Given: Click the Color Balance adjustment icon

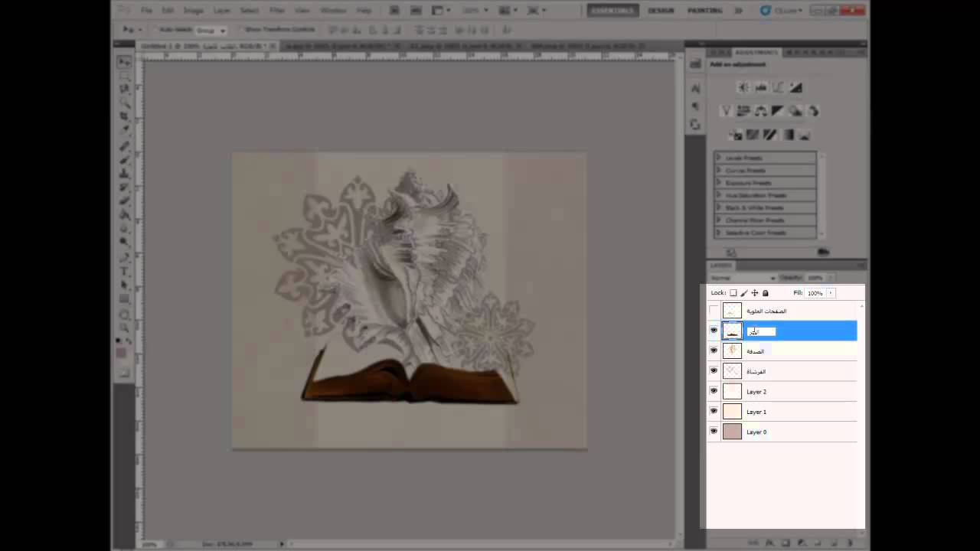Looking at the screenshot, I should [x=760, y=111].
